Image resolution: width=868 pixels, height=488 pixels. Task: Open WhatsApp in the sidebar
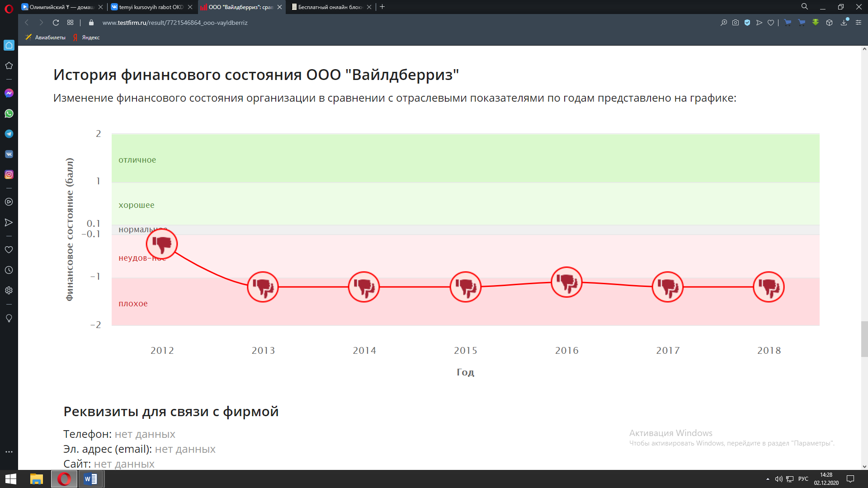click(x=9, y=113)
